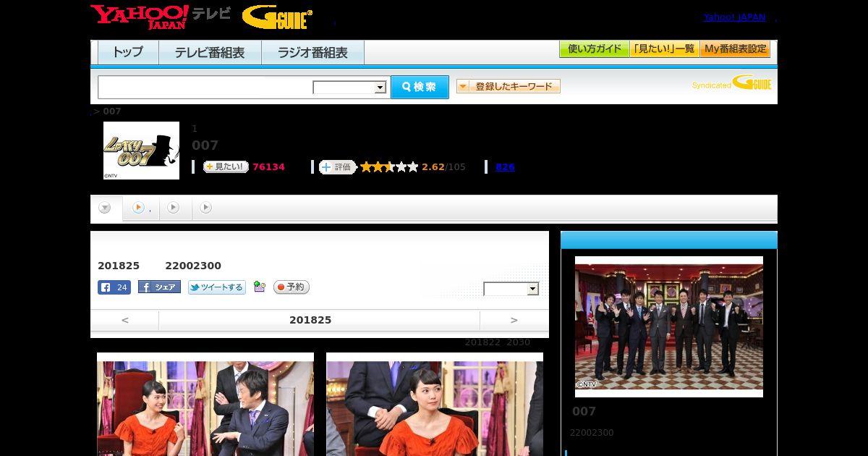Click the ツイートする Twitter button
The width and height of the screenshot is (868, 456).
pyautogui.click(x=217, y=287)
